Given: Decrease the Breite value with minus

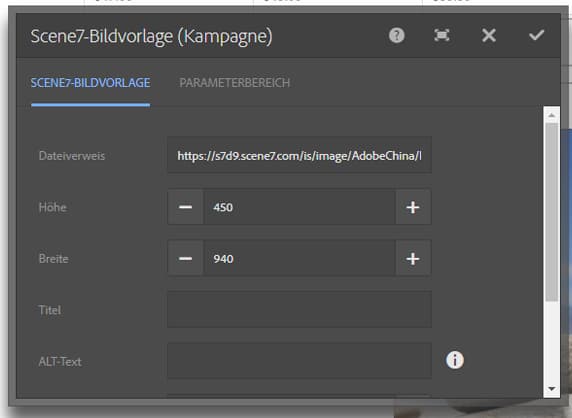Looking at the screenshot, I should 185,258.
